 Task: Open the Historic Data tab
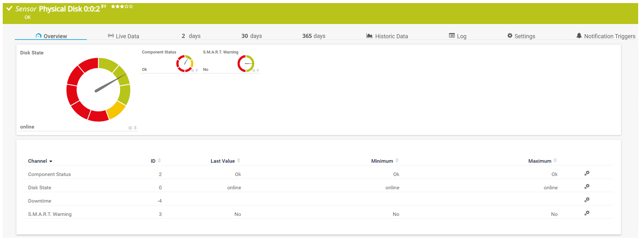[x=387, y=36]
